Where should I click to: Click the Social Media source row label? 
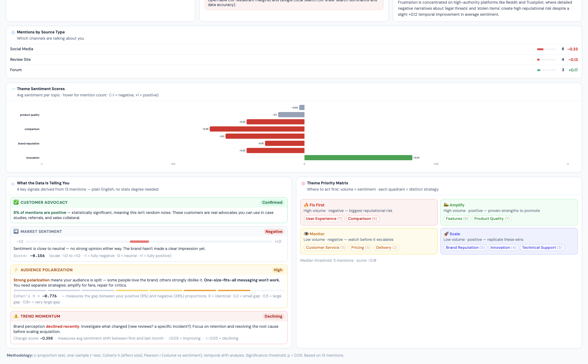(22, 49)
